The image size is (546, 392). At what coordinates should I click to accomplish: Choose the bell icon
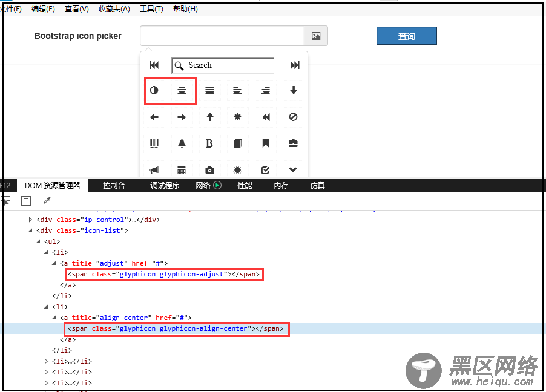coord(182,143)
